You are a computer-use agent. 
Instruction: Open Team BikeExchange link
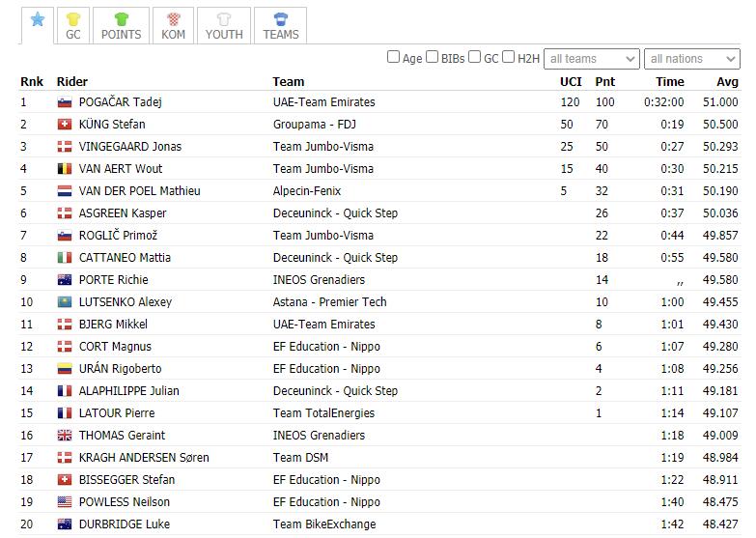(324, 524)
